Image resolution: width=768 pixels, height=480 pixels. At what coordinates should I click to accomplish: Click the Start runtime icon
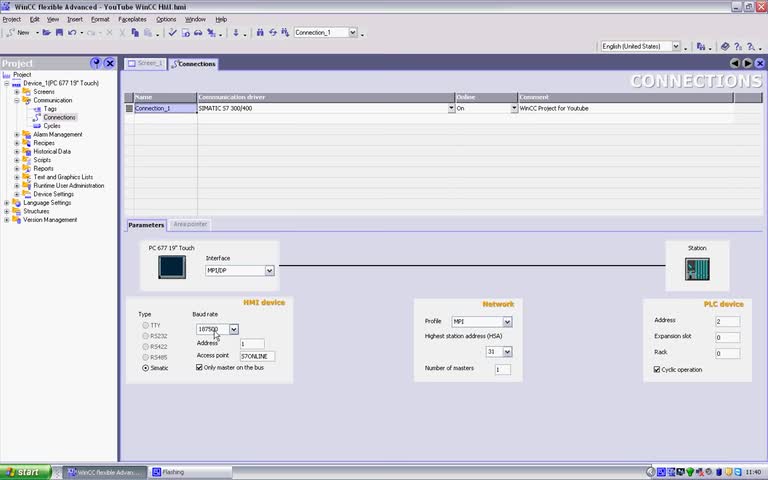pyautogui.click(x=186, y=32)
